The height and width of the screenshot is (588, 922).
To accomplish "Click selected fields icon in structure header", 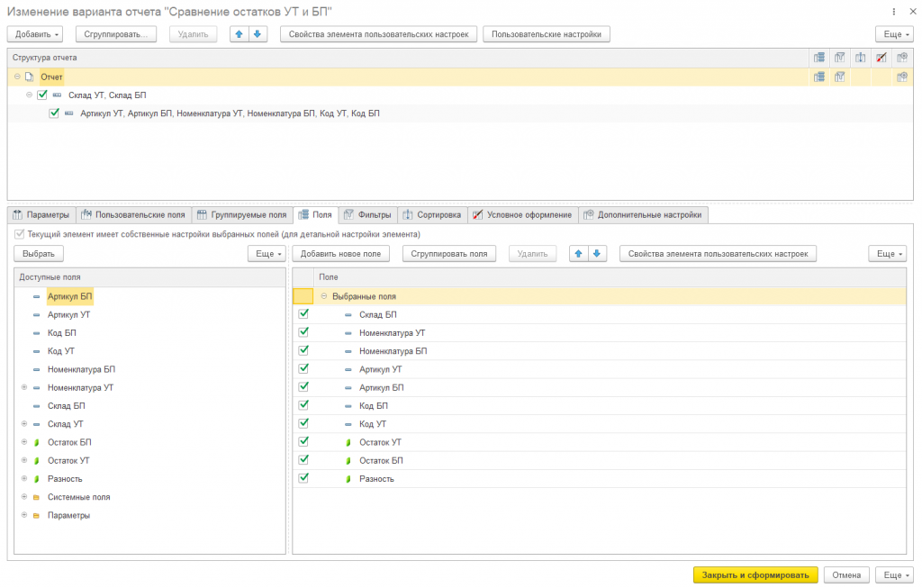I will tap(819, 58).
